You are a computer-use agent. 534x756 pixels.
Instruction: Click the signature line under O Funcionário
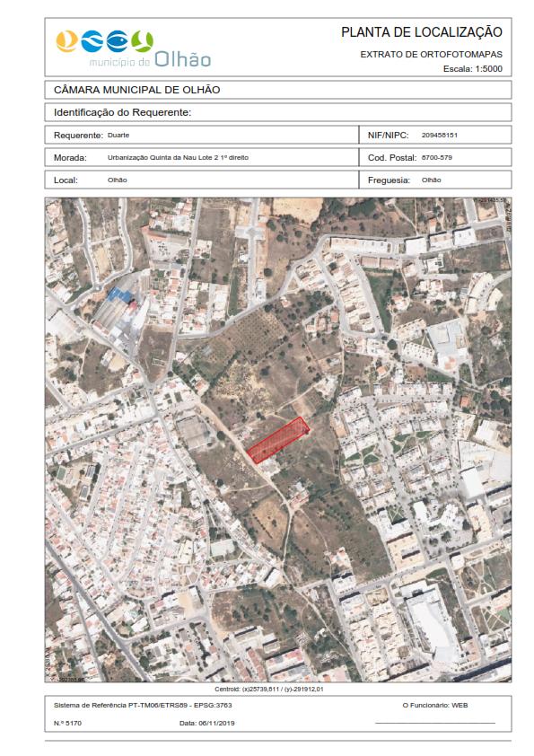(435, 723)
